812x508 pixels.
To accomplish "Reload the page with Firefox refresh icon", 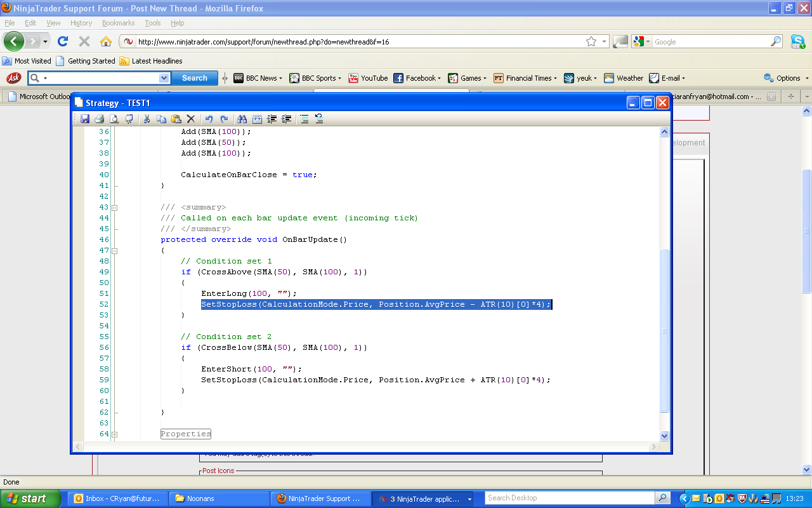I will click(63, 41).
